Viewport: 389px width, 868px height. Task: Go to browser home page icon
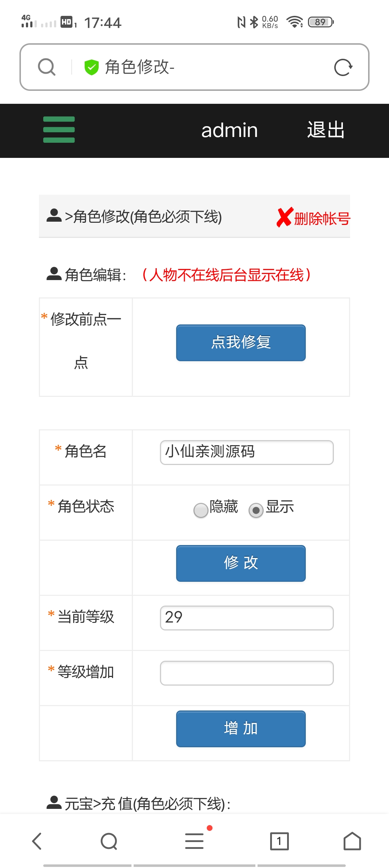(352, 841)
